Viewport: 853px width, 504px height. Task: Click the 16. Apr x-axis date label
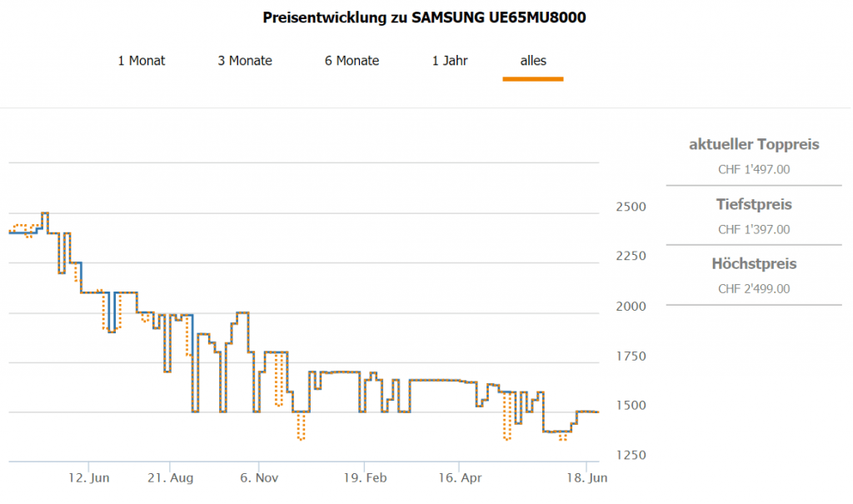click(459, 478)
